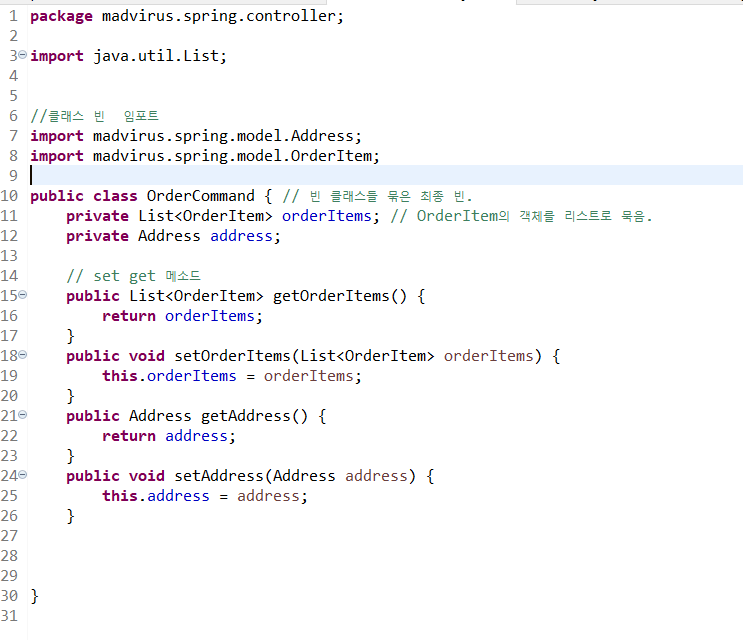
Task: Click 'this.orderItems' on line 19
Action: point(169,377)
